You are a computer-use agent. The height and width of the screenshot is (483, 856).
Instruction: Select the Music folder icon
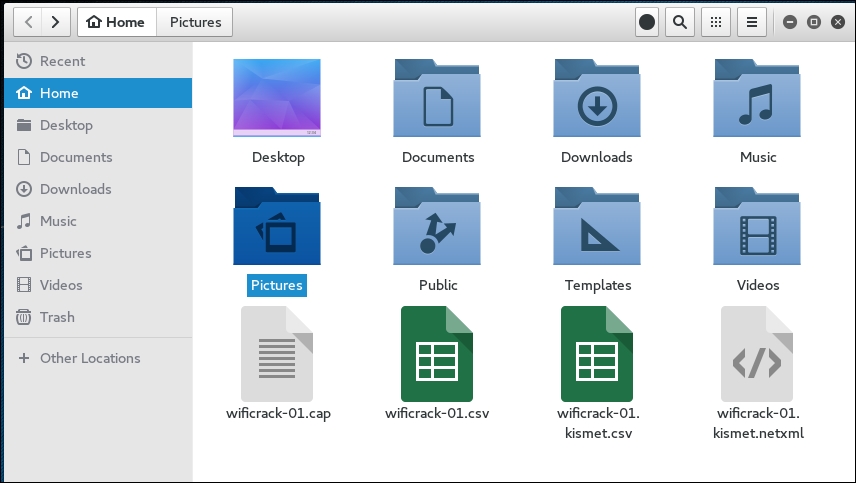point(757,98)
